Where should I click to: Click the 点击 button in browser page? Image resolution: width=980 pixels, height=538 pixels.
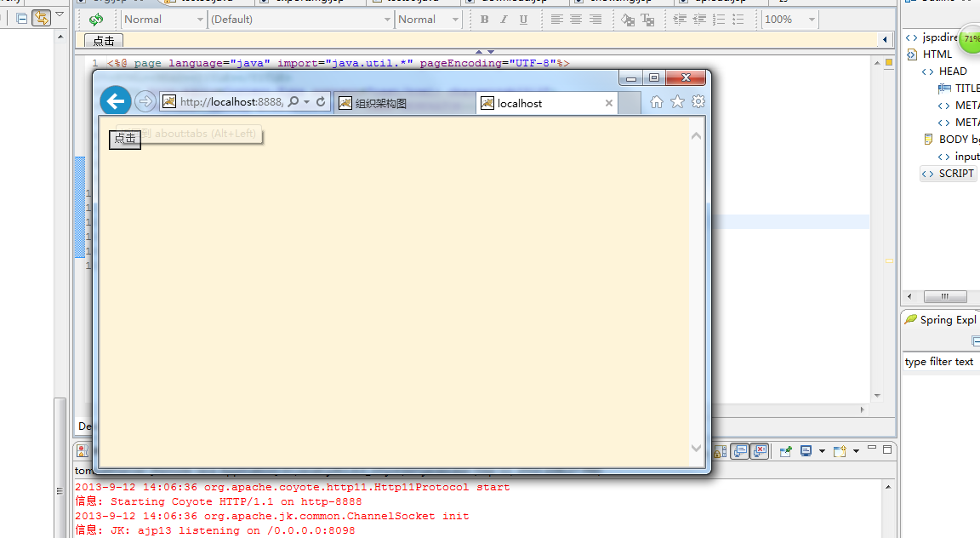click(x=125, y=138)
